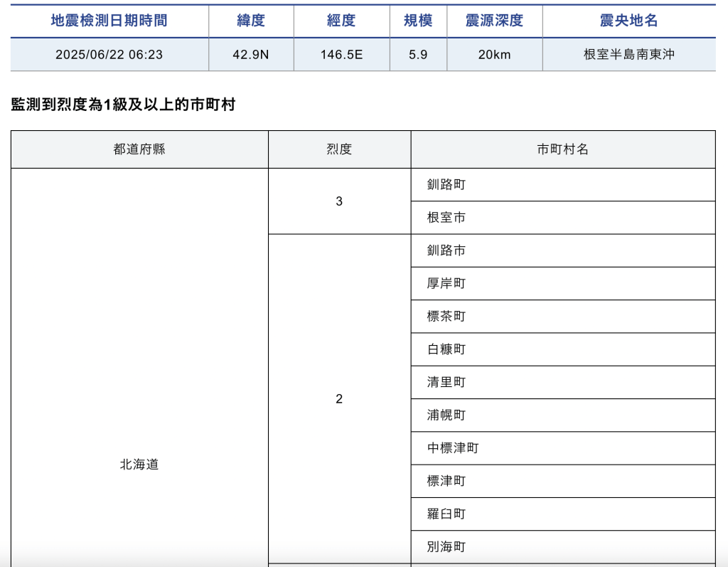
Task: Click the 中標津町 row
Action: tap(563, 448)
